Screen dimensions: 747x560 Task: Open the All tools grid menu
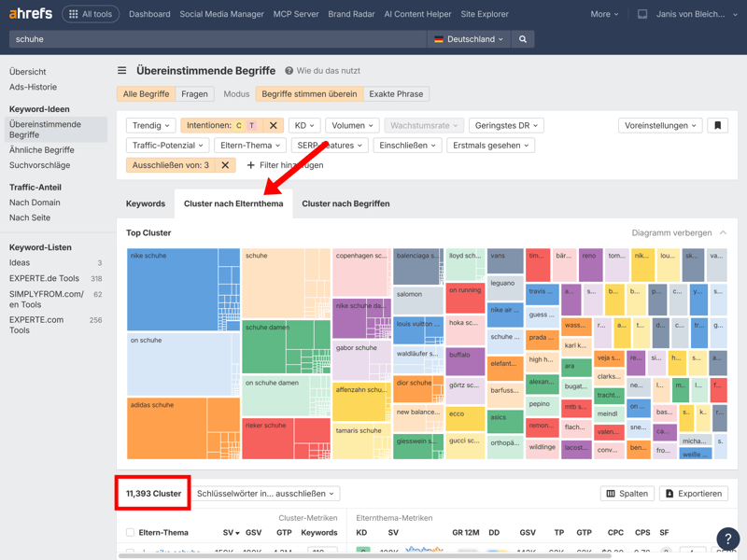click(91, 14)
